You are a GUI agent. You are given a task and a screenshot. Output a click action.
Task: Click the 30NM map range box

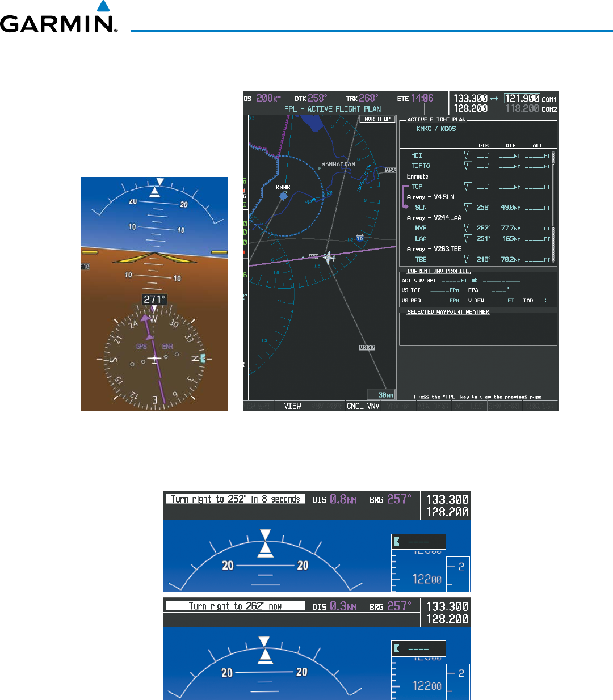[381, 395]
